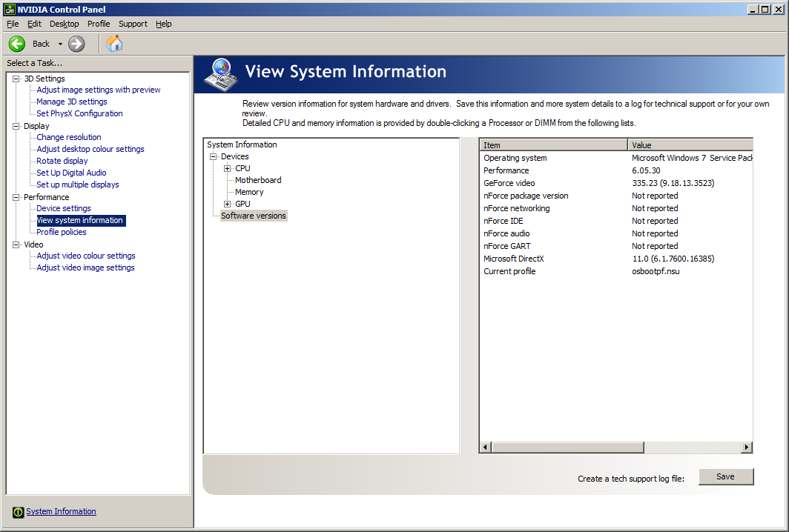This screenshot has height=532, width=789.
Task: Click the System Information icon at bottom-left
Action: tap(18, 512)
